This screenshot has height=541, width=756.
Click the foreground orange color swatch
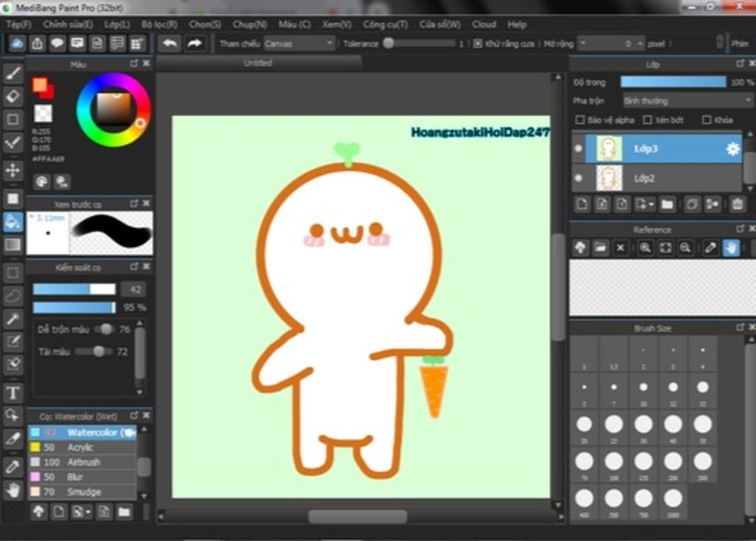pos(40,85)
